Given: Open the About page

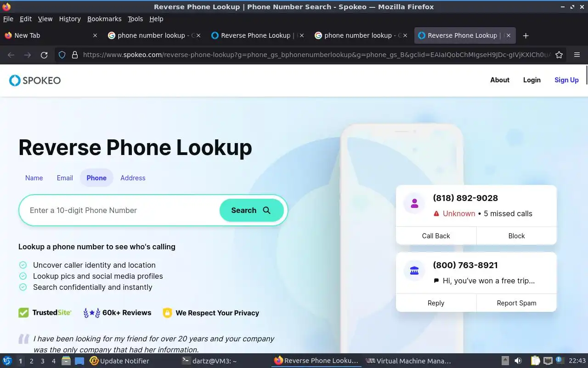Looking at the screenshot, I should coord(500,80).
